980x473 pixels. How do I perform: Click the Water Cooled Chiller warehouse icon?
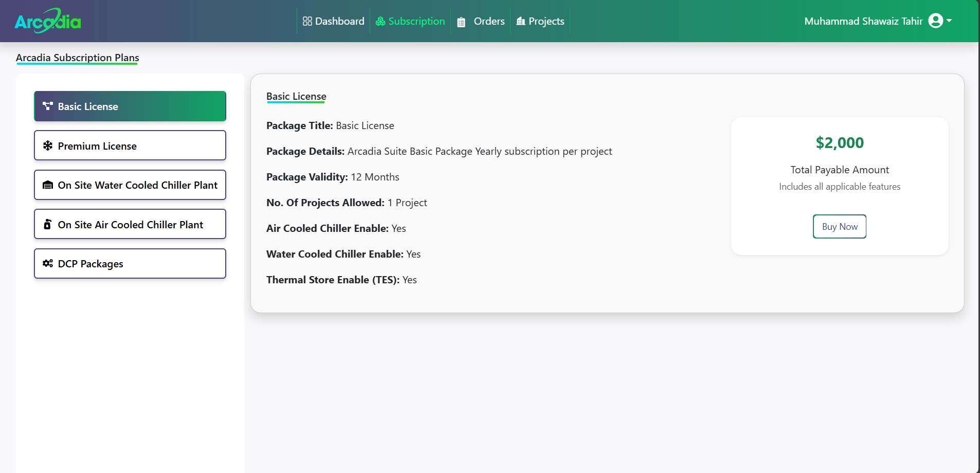coord(48,185)
